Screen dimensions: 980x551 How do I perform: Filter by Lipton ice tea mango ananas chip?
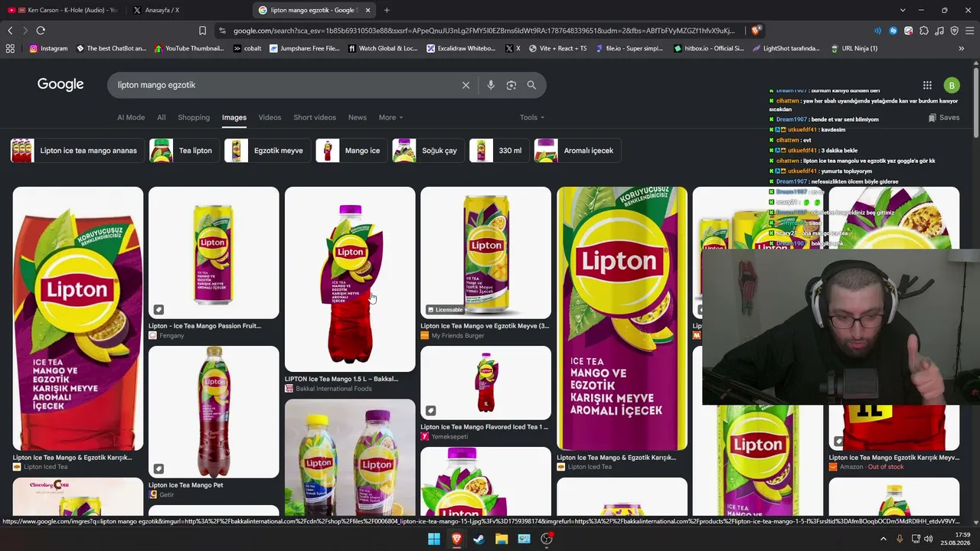77,151
